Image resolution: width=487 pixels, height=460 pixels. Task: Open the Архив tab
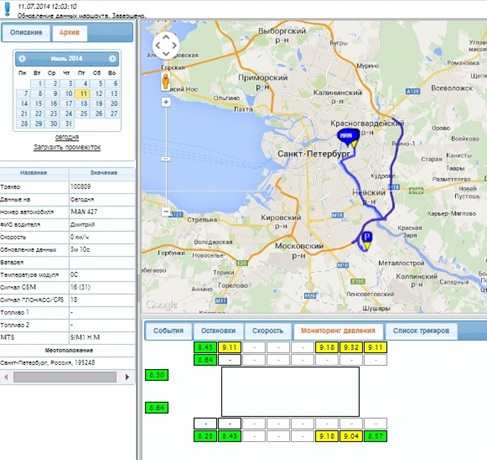pos(69,33)
